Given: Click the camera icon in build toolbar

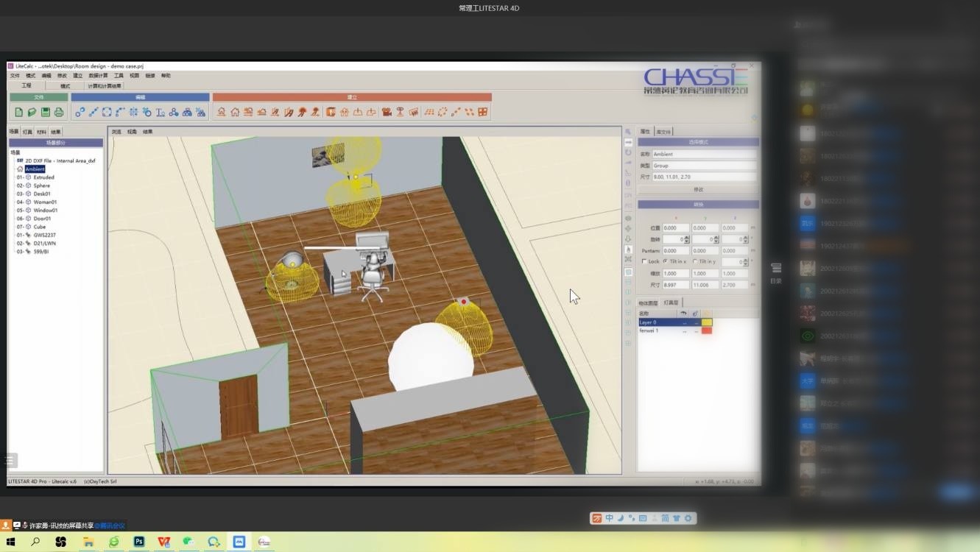Looking at the screenshot, I should coord(387,112).
